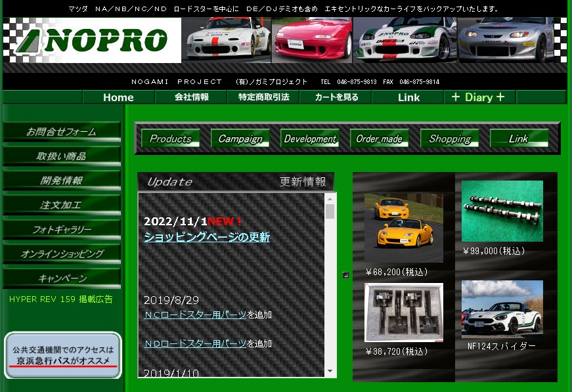Viewport: 572px width, 392px height.
Task: Open the Order made tab button
Action: 380,139
